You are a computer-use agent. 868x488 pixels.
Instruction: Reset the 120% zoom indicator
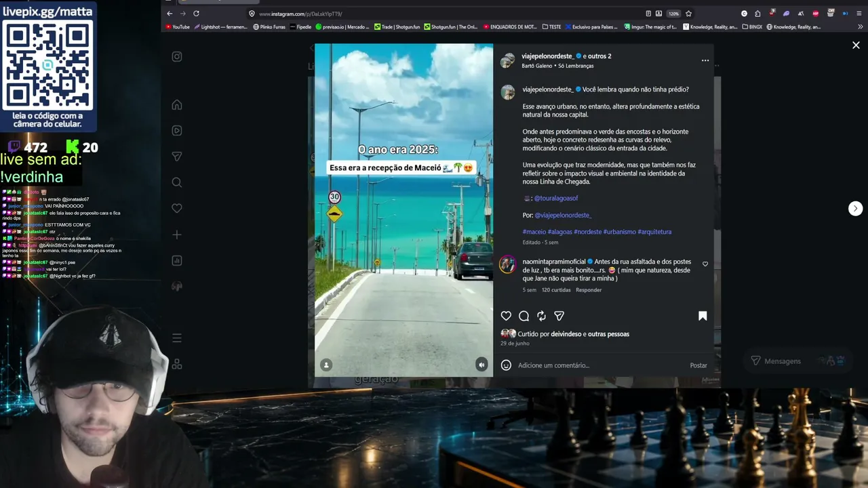click(673, 14)
